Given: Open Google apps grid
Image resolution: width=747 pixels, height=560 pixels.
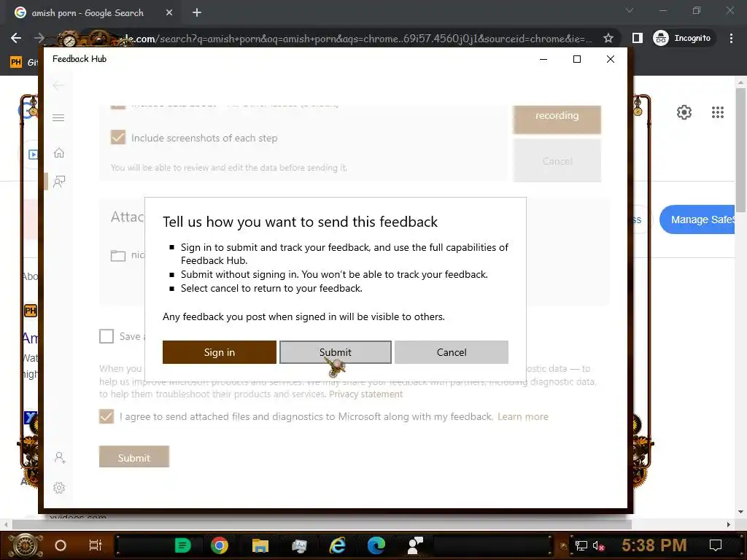Looking at the screenshot, I should click(x=718, y=112).
